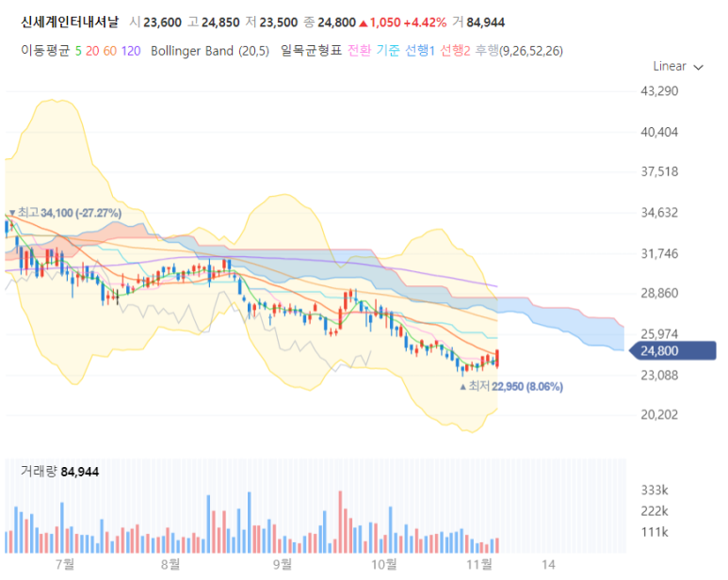Click the 선행1 line legend
Image resolution: width=728 pixels, height=580 pixels.
coord(420,51)
